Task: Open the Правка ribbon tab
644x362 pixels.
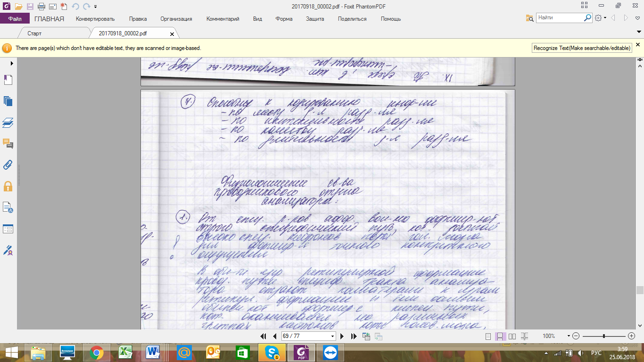Action: tap(138, 19)
